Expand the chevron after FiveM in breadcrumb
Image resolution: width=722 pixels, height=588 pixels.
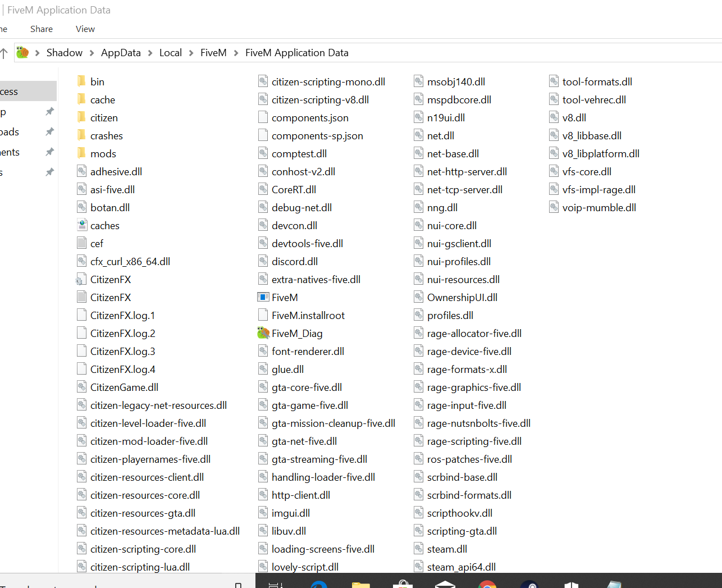pyautogui.click(x=236, y=53)
